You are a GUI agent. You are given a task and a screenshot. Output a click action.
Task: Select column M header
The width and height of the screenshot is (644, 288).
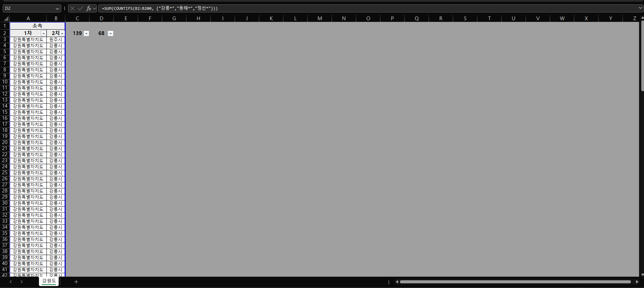(x=319, y=19)
